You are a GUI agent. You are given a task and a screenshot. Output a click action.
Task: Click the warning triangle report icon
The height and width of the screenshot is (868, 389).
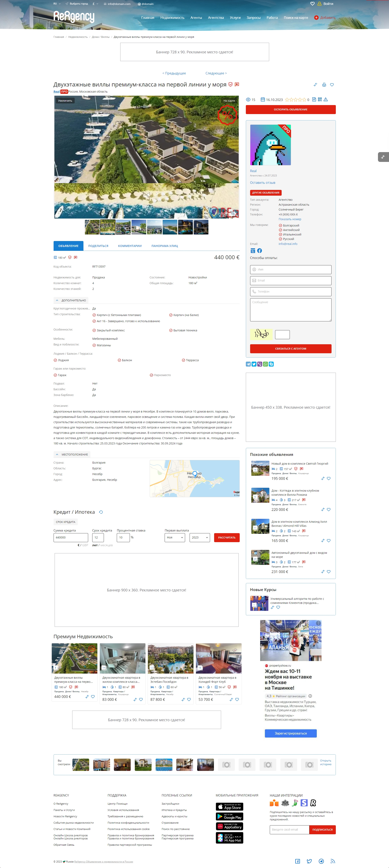click(x=326, y=99)
